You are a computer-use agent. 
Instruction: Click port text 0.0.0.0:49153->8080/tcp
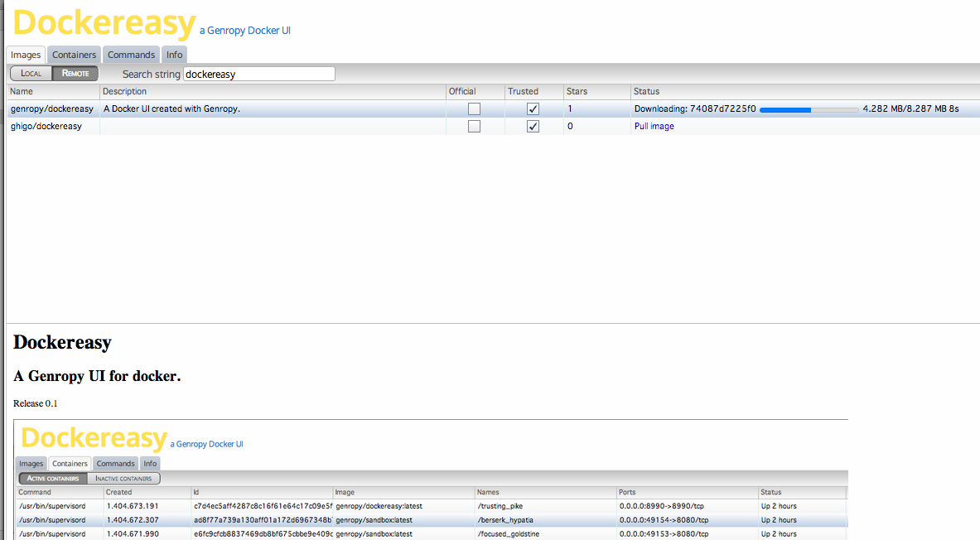point(664,533)
